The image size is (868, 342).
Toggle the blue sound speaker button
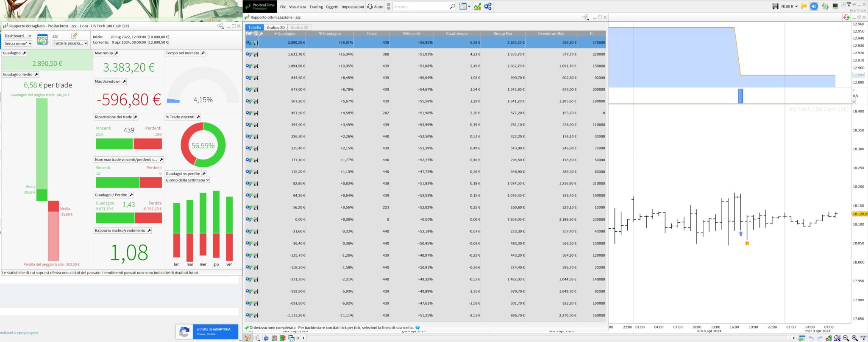click(x=814, y=6)
